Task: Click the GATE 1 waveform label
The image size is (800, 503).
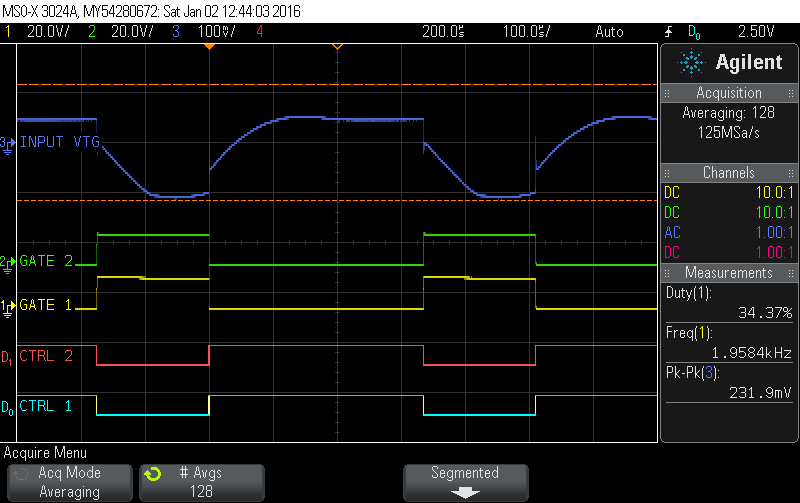Action: click(x=46, y=305)
